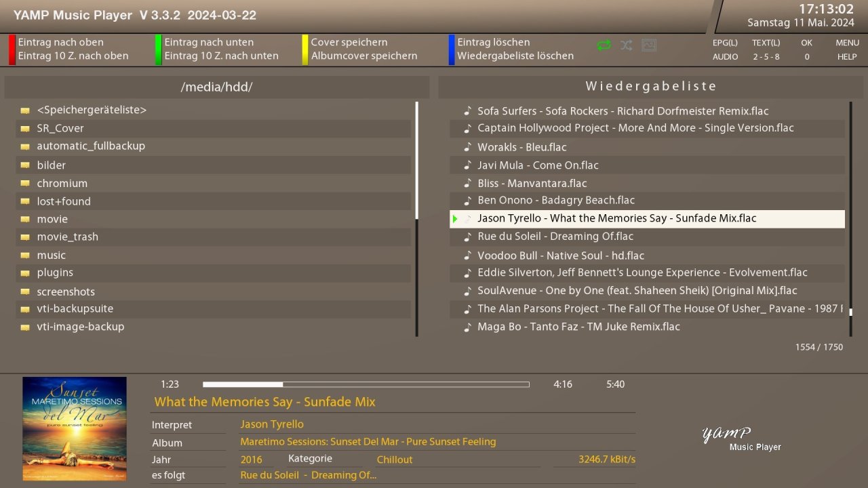Click the playback progress bar
Viewport: 868px width, 488px height.
(x=366, y=384)
